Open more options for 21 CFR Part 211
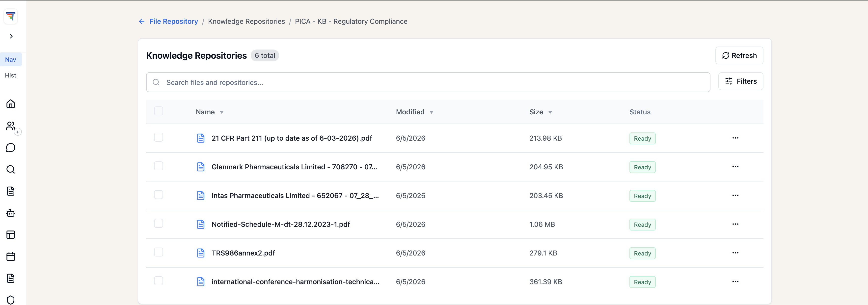Screen dimensions: 868x305 coord(735,138)
